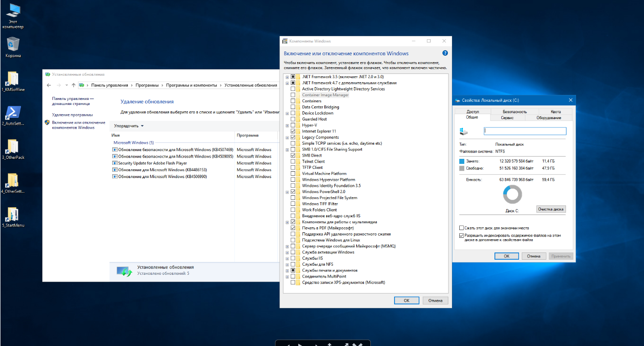Switch to the 'Общие' tab
This screenshot has width=644, height=346.
472,117
